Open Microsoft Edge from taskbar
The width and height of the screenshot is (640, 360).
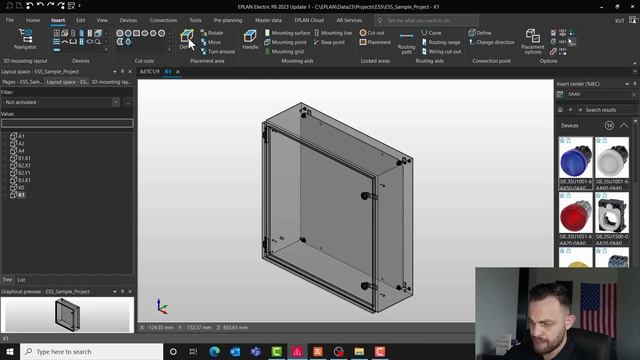tap(215, 351)
